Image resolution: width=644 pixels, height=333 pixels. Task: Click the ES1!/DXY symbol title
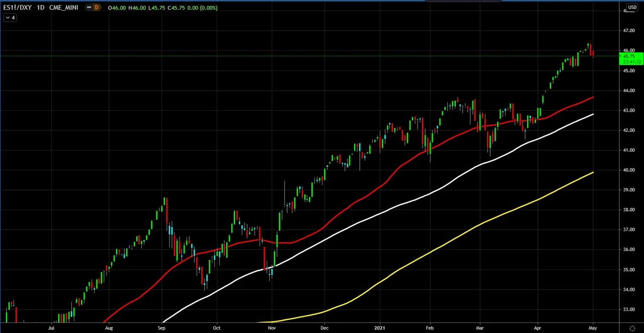pos(18,8)
